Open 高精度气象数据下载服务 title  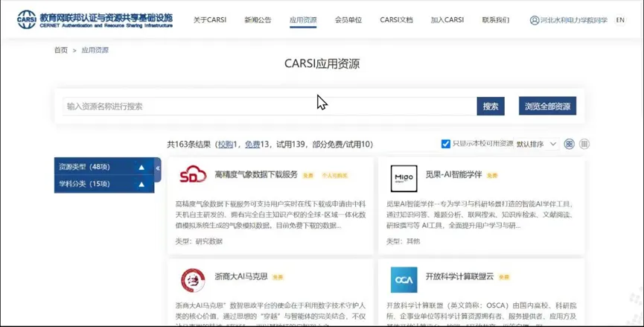point(256,174)
